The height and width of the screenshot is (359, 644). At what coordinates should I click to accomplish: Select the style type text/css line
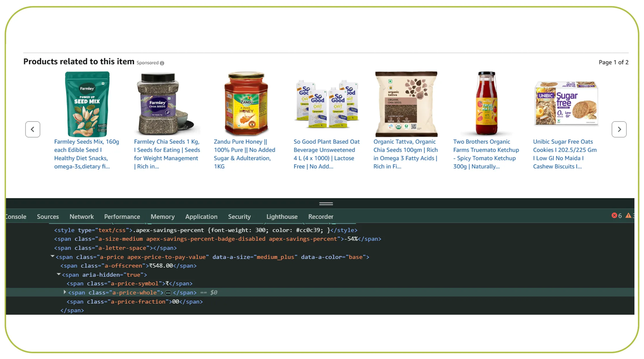click(x=206, y=230)
